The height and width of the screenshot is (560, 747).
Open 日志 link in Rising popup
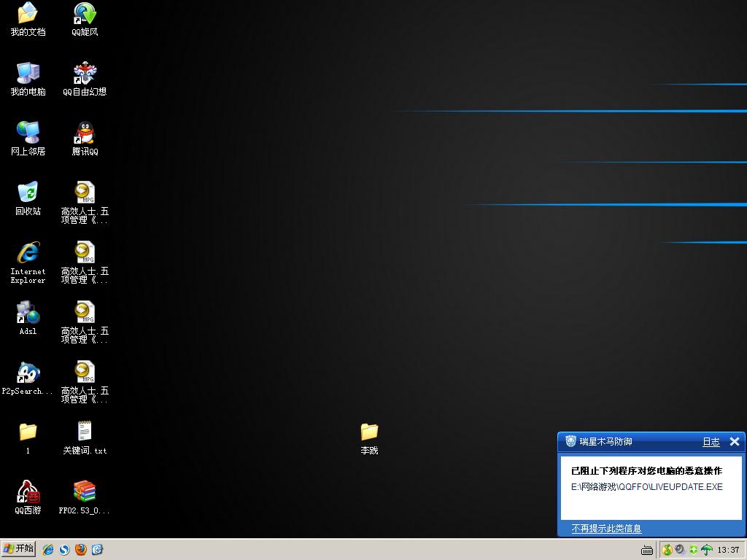coord(711,442)
